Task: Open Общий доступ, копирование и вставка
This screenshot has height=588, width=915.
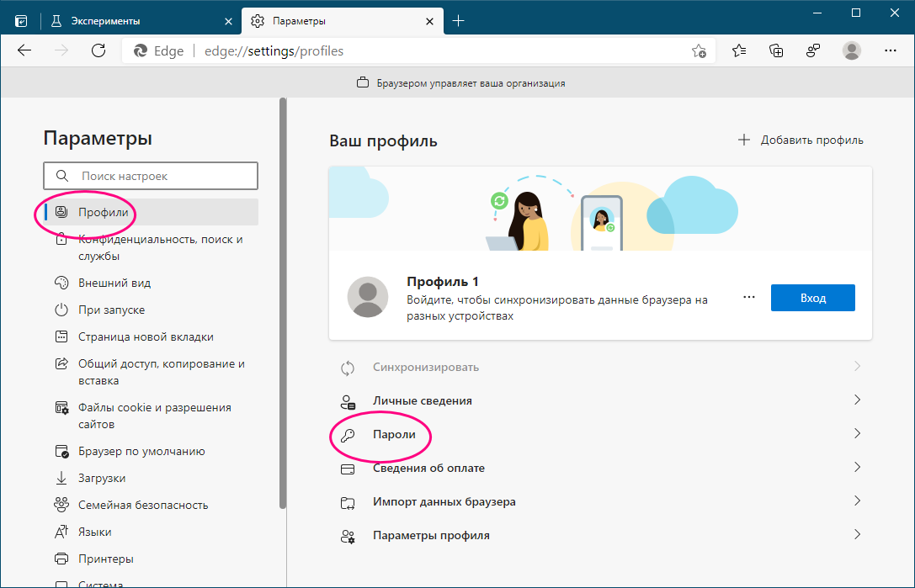Action: (x=152, y=372)
